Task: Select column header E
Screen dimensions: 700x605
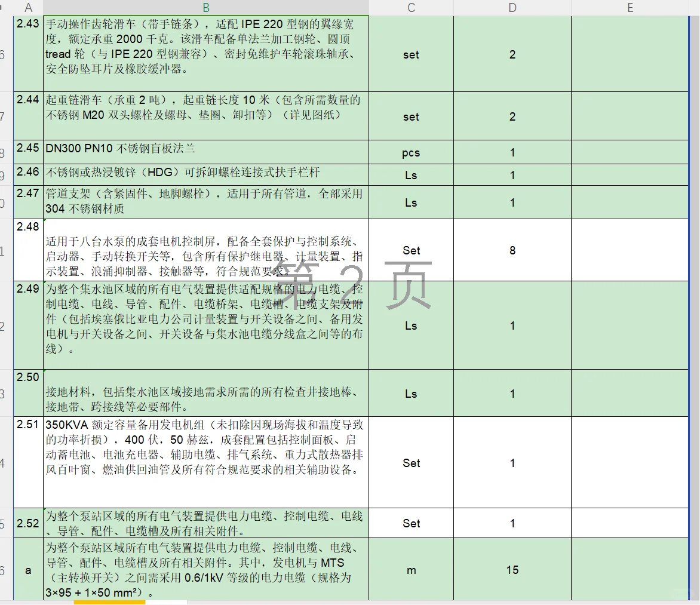Action: 630,8
